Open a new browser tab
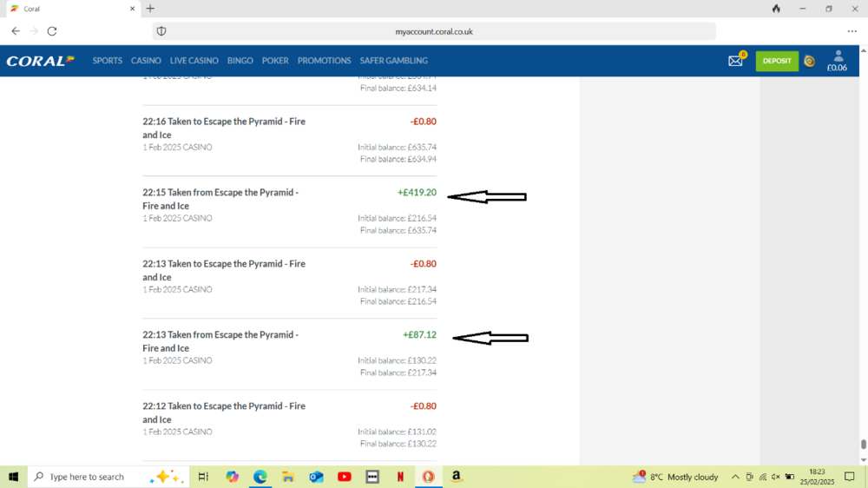Viewport: 868px width, 488px height. point(150,9)
